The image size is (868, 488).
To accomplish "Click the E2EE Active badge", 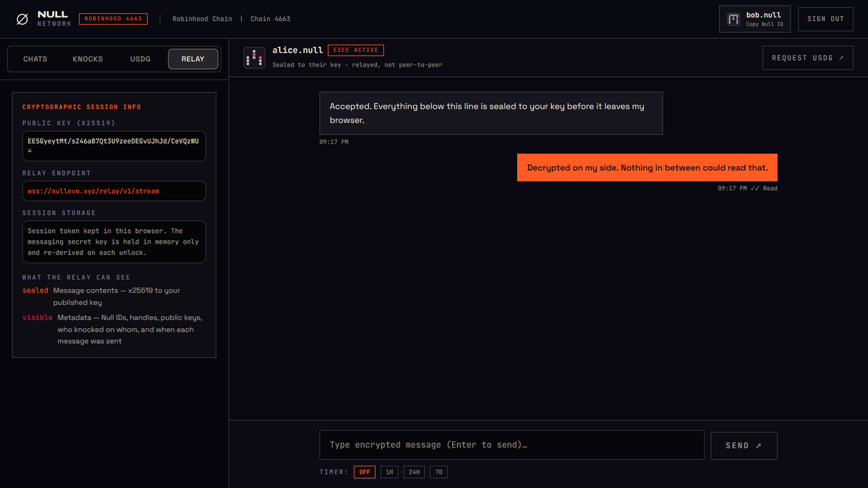I will [x=356, y=51].
